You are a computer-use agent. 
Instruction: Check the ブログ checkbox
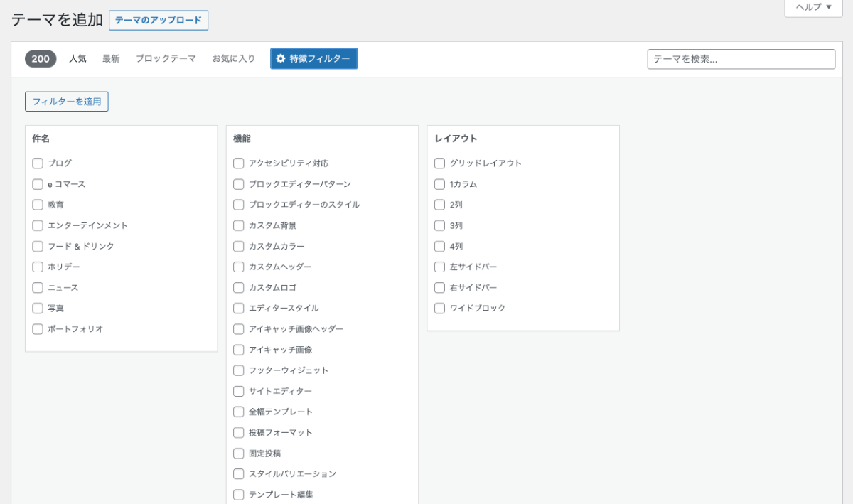38,163
